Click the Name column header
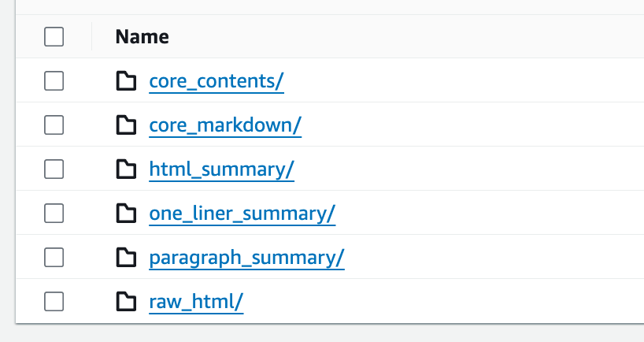 pyautogui.click(x=142, y=36)
